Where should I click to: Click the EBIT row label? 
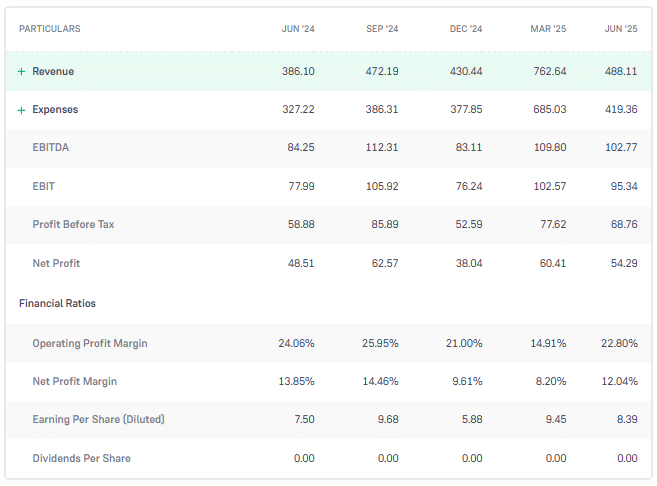point(43,186)
